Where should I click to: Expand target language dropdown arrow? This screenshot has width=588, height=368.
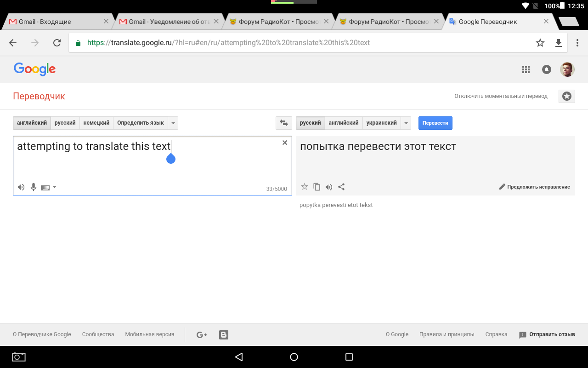[406, 123]
